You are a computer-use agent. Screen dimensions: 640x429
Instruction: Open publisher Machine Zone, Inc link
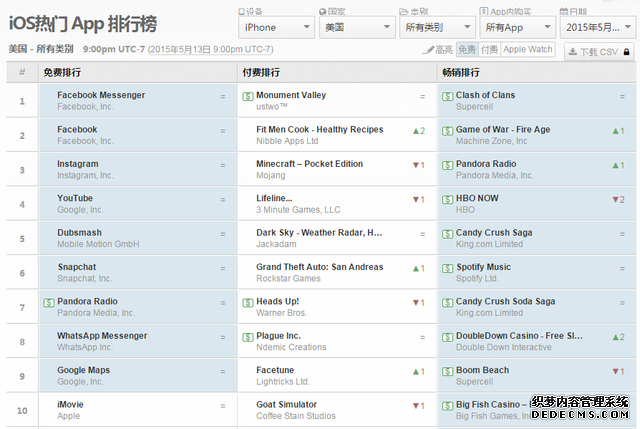click(491, 141)
